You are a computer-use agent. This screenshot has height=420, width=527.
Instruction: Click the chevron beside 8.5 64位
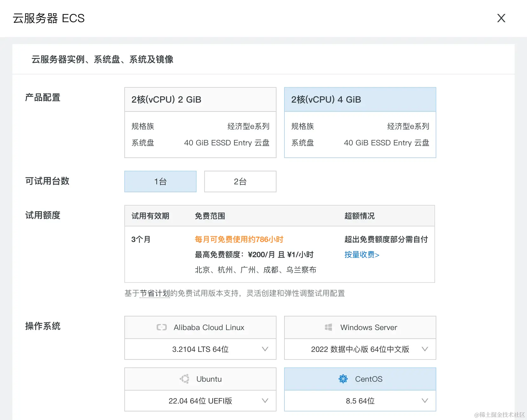(x=425, y=401)
